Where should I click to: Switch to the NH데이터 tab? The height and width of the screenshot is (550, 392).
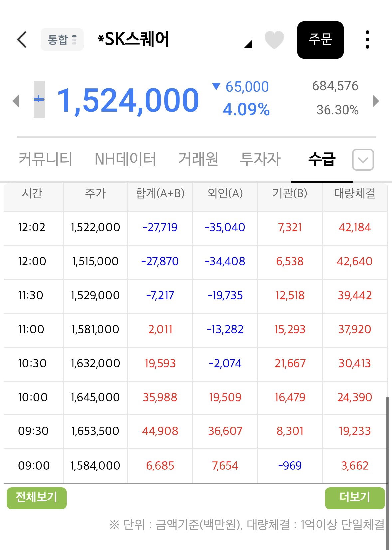click(x=125, y=159)
